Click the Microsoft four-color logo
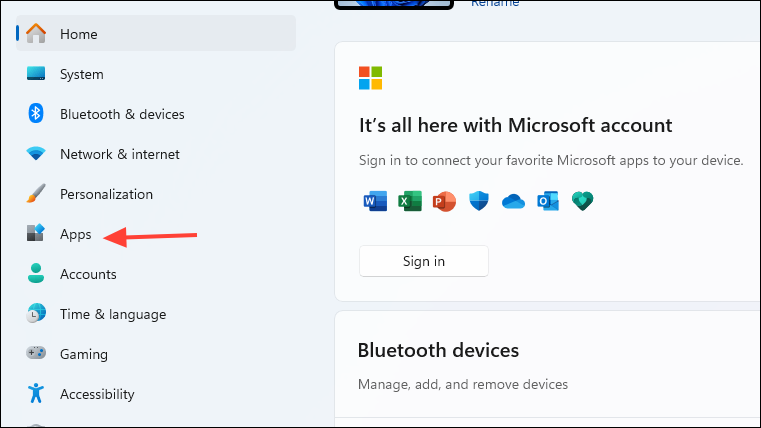The width and height of the screenshot is (761, 428). [370, 78]
